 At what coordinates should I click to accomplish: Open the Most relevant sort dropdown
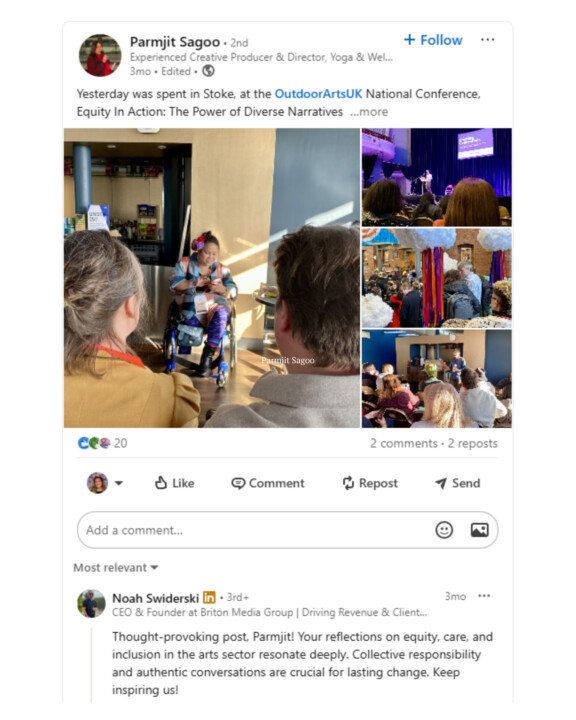tap(116, 568)
